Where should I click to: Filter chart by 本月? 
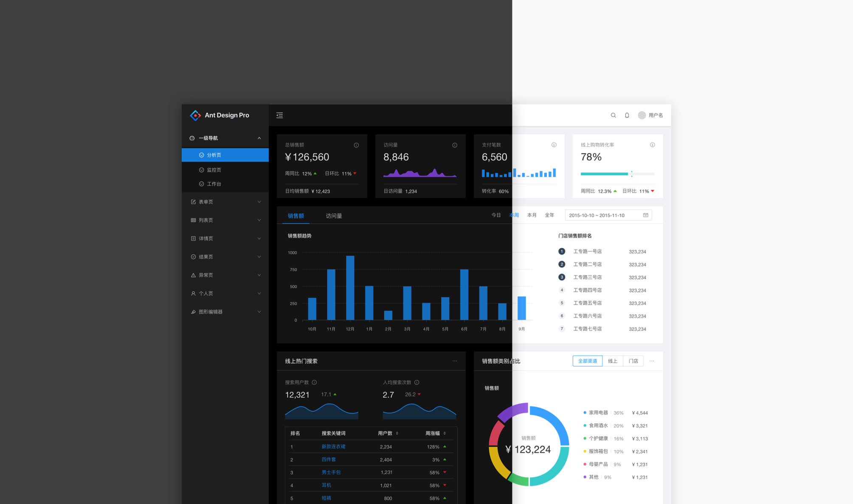coord(532,216)
